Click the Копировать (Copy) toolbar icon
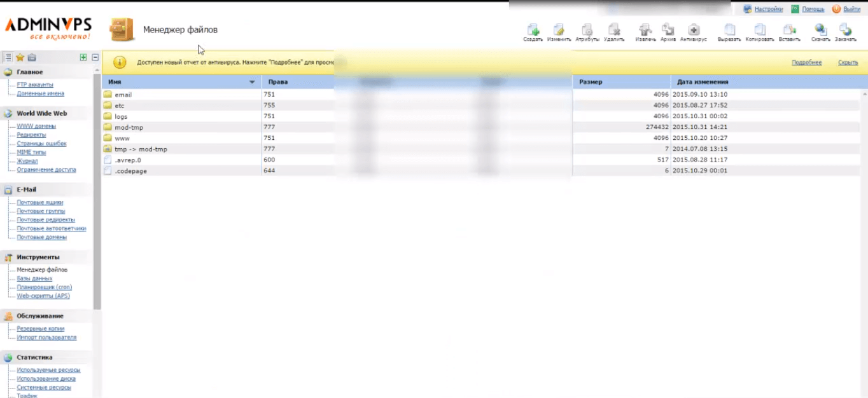This screenshot has width=868, height=398. coord(759,30)
